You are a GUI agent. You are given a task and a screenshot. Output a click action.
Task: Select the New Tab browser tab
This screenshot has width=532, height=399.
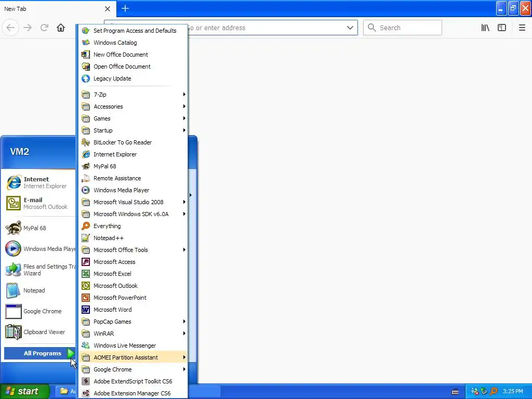58,8
